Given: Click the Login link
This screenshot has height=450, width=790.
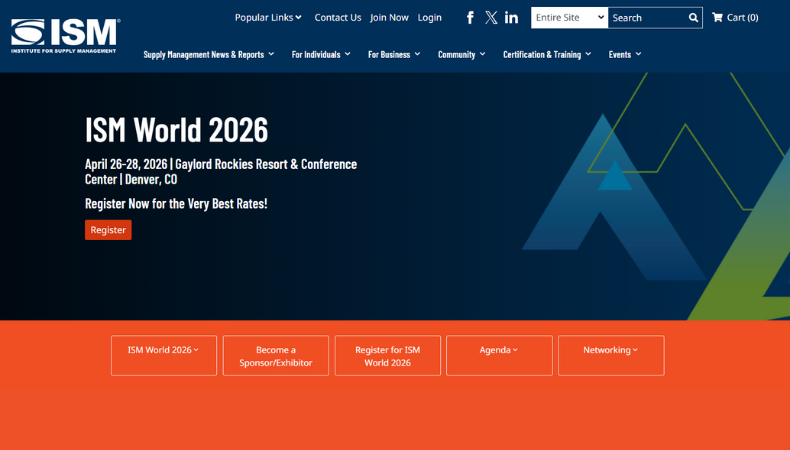Looking at the screenshot, I should pos(429,18).
